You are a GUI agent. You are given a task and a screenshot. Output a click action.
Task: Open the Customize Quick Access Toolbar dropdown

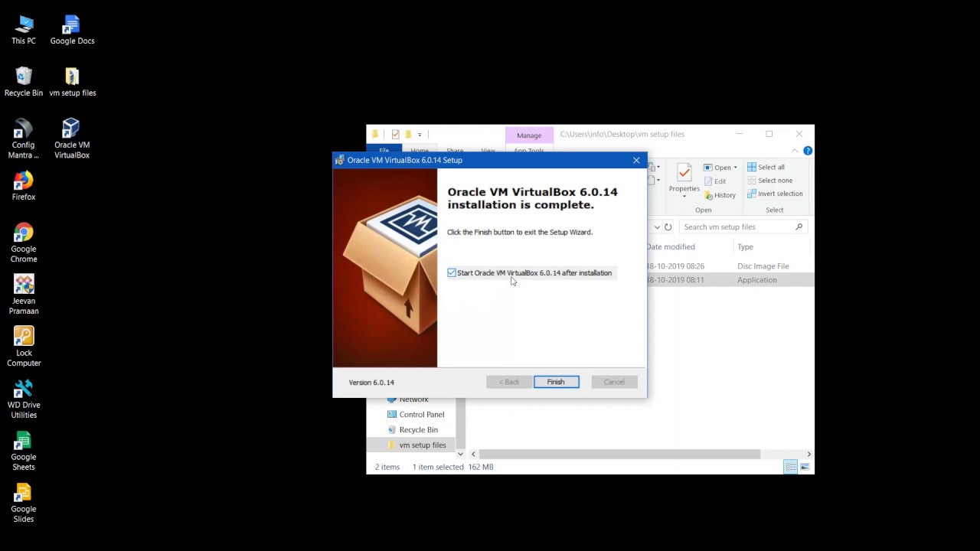(x=420, y=135)
